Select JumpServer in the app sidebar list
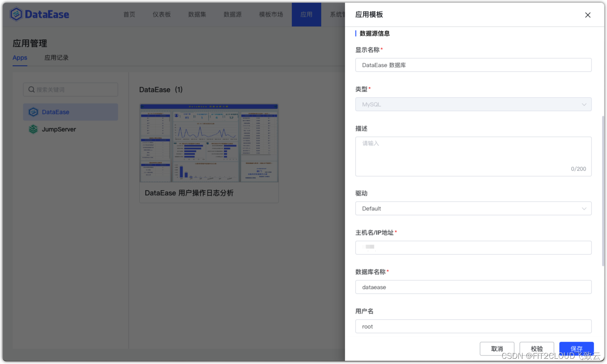 click(70, 129)
